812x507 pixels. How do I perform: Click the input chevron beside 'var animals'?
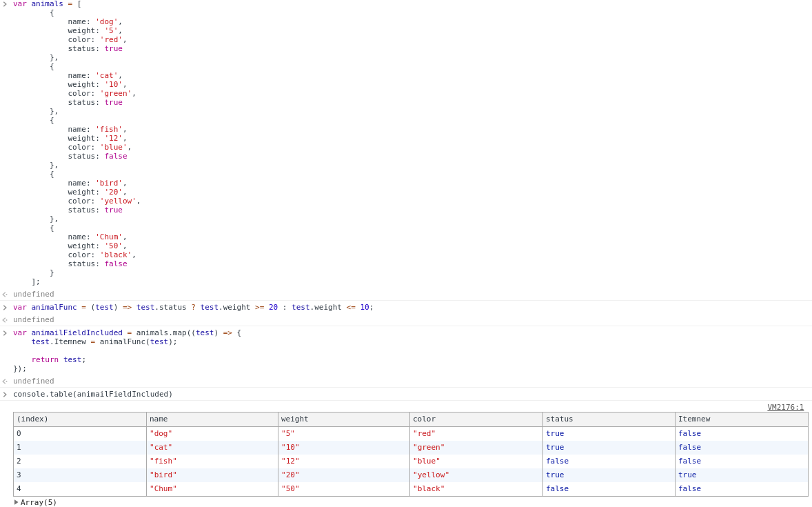[5, 4]
